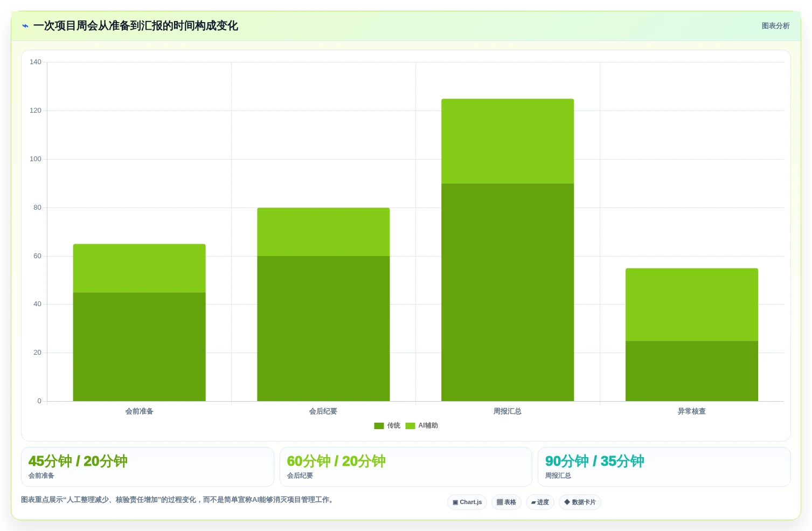Click the 异常核查 x-axis label
Viewport: 812px width, 531px height.
[692, 411]
